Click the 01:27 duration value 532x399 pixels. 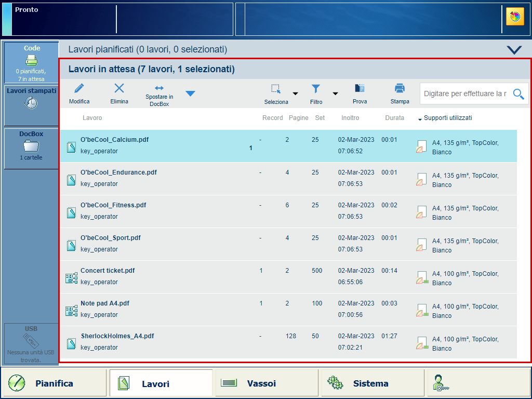click(389, 336)
